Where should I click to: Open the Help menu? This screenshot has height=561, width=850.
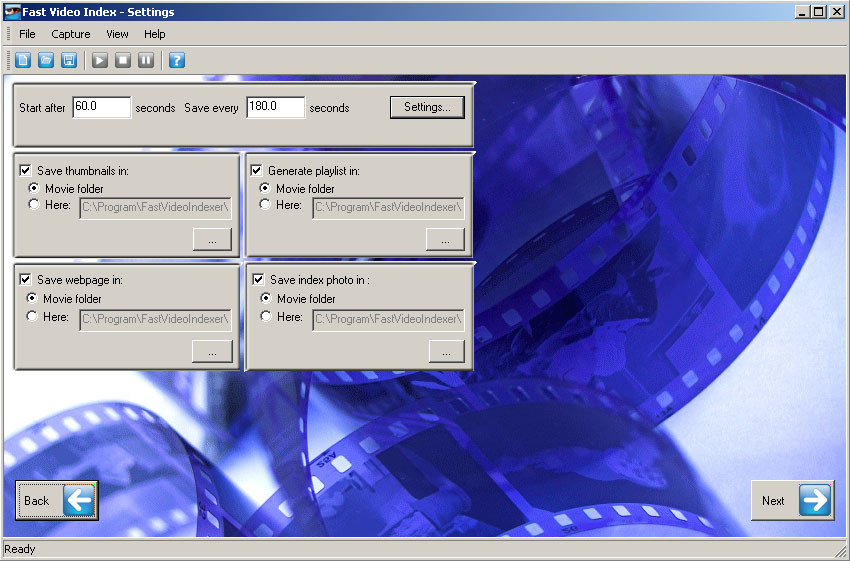pos(154,34)
